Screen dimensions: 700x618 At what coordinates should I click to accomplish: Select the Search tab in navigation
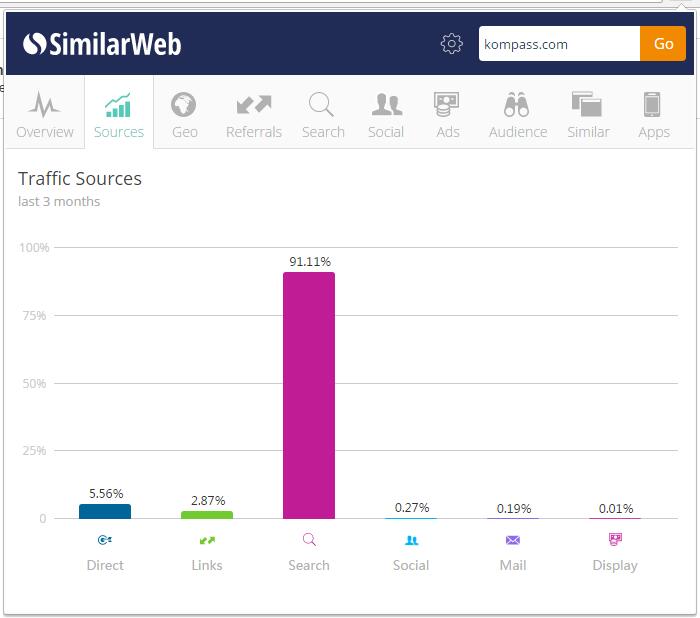click(x=323, y=114)
